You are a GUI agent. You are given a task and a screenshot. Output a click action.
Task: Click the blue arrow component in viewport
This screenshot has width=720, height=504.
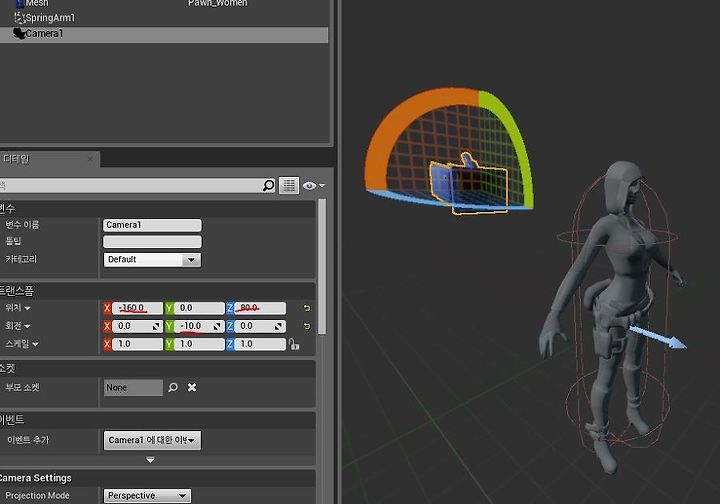[658, 337]
